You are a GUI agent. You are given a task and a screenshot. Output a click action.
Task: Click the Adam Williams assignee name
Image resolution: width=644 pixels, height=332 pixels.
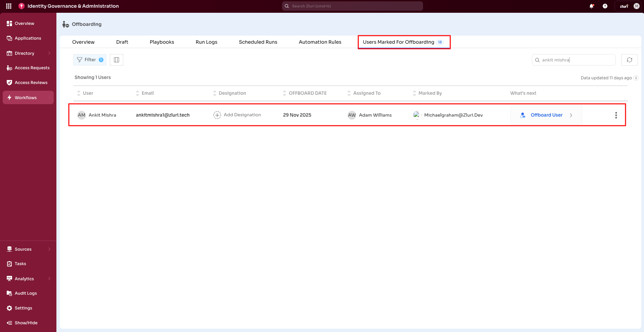point(375,115)
